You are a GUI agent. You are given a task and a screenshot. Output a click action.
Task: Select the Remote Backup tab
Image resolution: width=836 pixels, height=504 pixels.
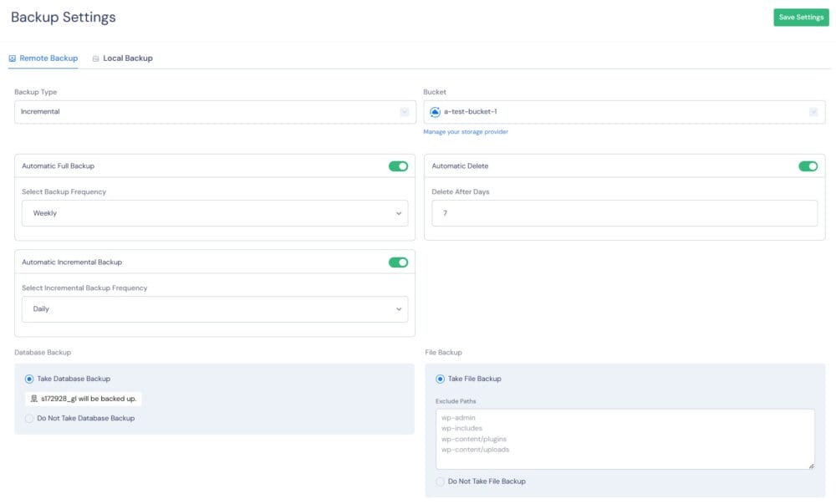pos(45,58)
